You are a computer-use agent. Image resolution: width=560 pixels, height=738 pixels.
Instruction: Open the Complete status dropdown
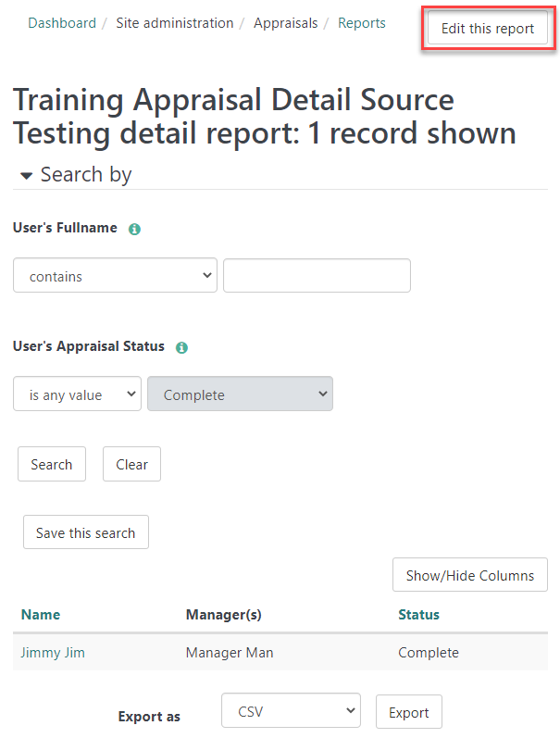pos(240,394)
